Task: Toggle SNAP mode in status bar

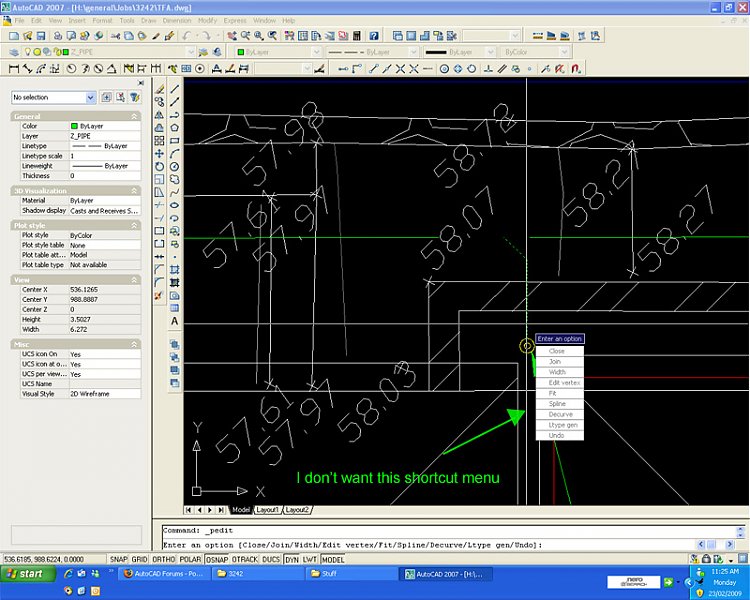Action: click(x=118, y=559)
